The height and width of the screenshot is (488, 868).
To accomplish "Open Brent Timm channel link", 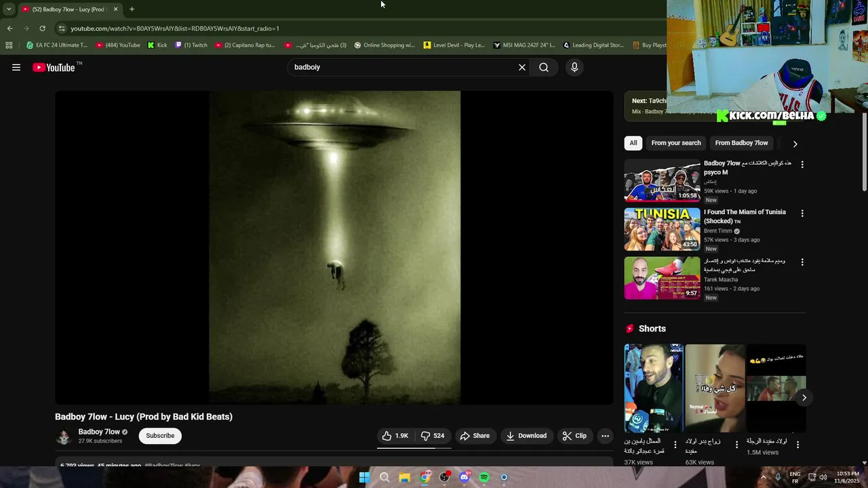I will pos(718,231).
